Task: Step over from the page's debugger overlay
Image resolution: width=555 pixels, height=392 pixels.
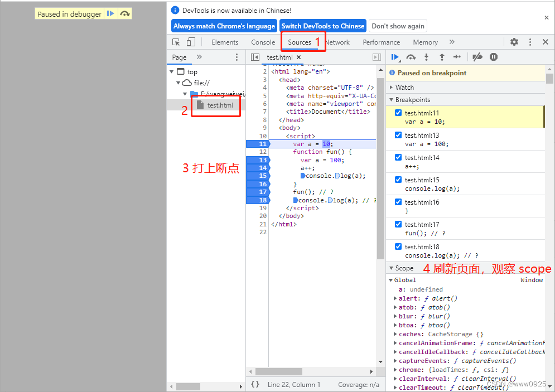Action: 124,14
